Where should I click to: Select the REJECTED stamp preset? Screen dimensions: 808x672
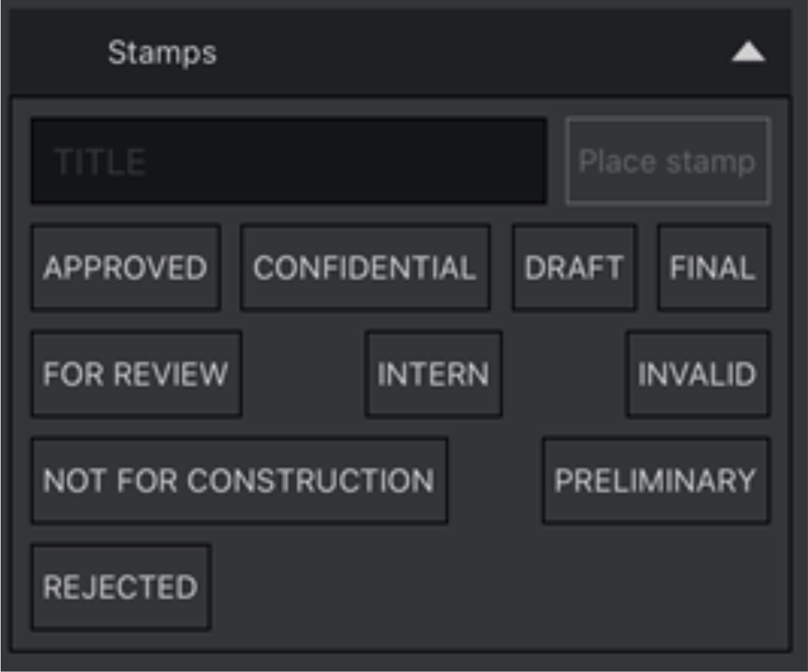tap(121, 587)
